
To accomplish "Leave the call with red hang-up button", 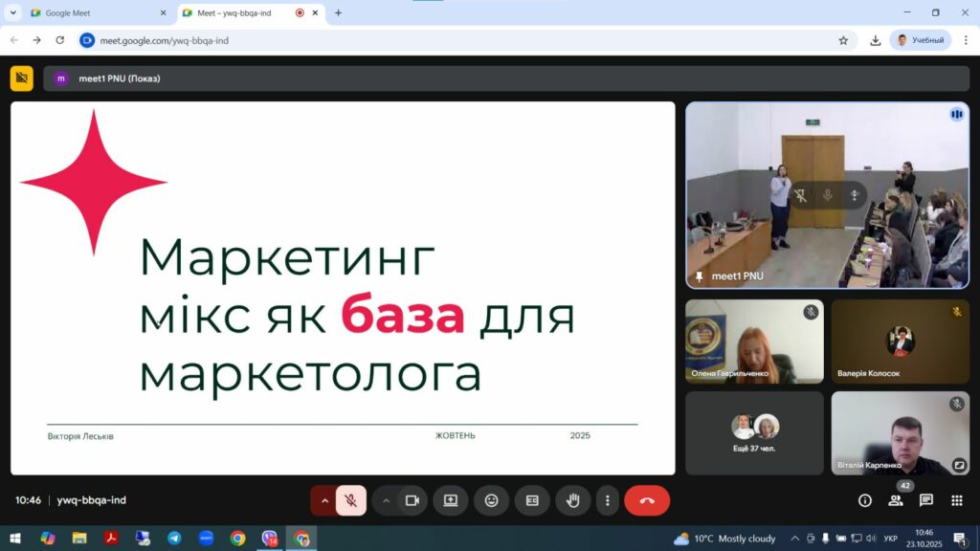I will point(647,500).
